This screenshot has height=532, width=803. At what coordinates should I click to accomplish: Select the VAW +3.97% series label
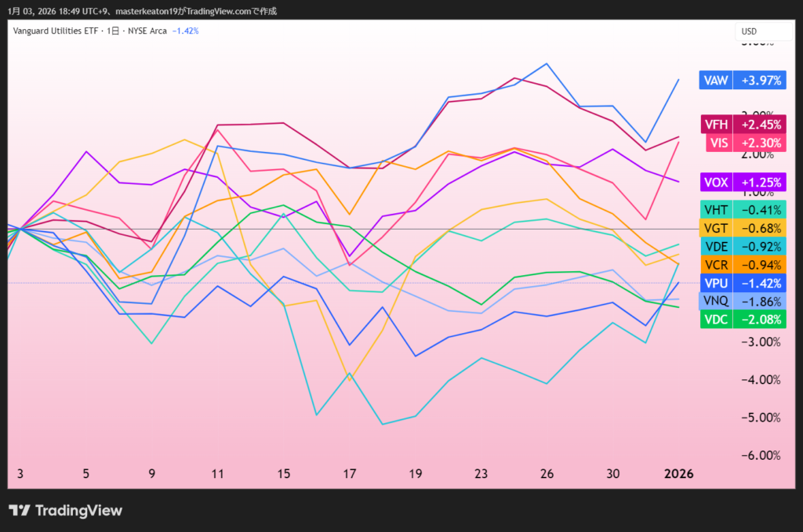tap(743, 80)
